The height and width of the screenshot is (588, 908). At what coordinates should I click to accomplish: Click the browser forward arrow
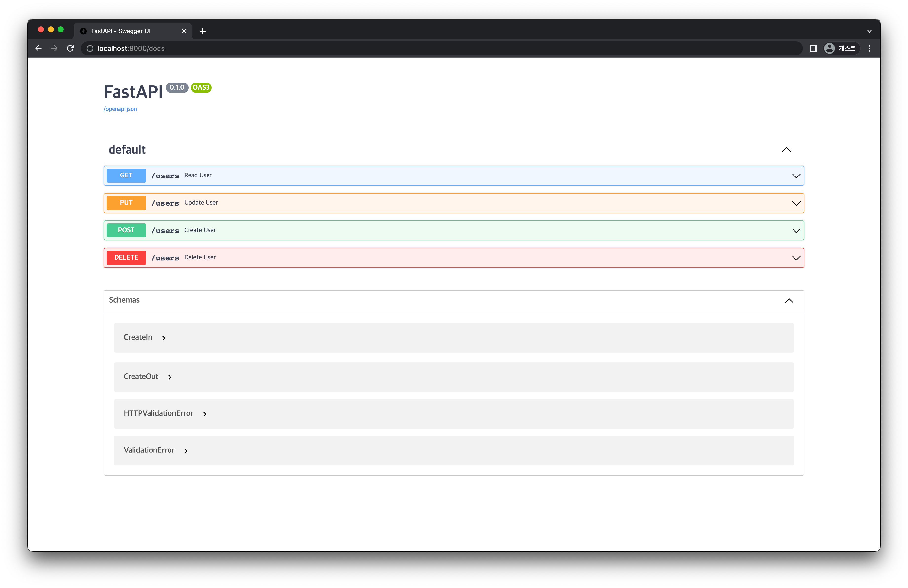tap(54, 48)
